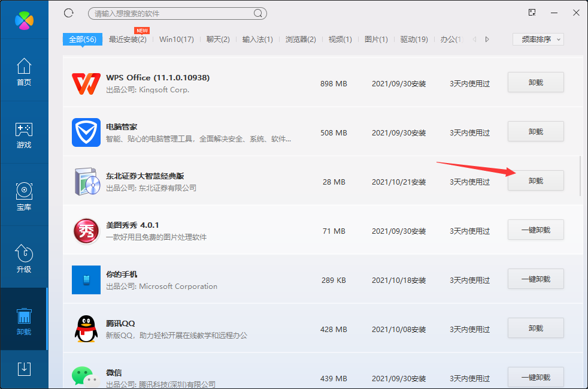Click the 腾讯QQ penguin icon
Screen dimensions: 588x389
tap(86, 328)
